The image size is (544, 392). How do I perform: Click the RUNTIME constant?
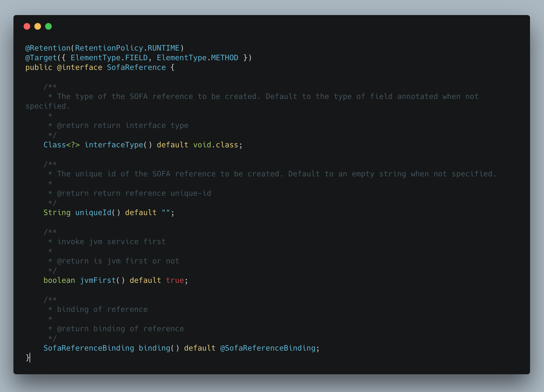pyautogui.click(x=164, y=48)
